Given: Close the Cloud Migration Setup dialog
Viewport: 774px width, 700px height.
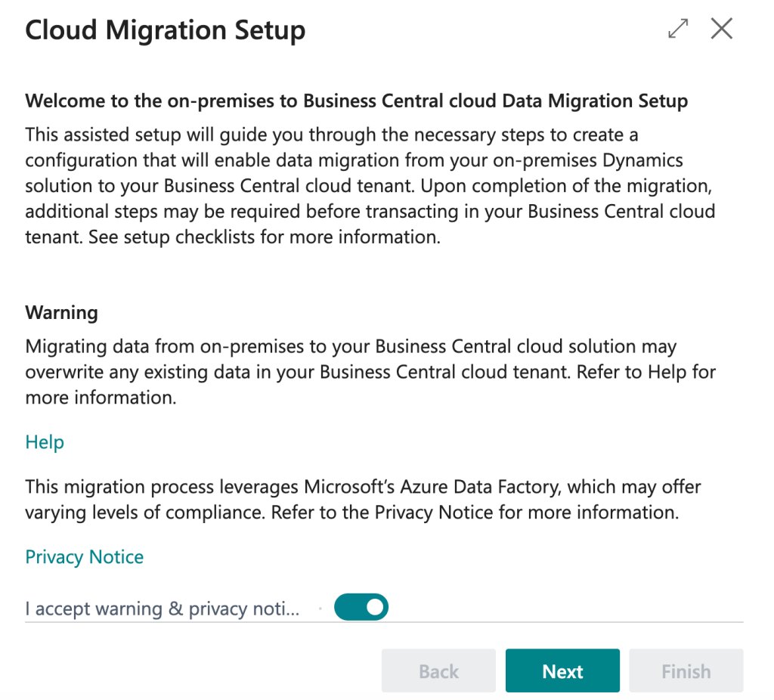Looking at the screenshot, I should [x=722, y=29].
